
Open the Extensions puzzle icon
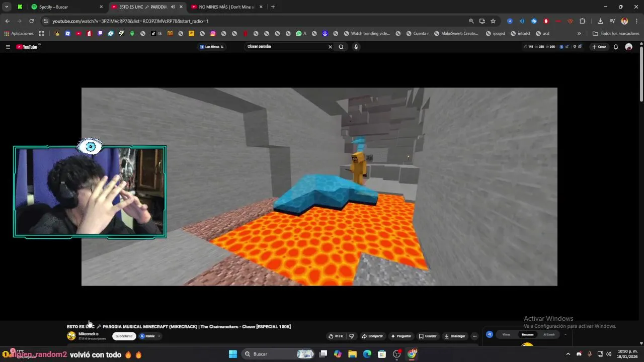click(x=582, y=21)
